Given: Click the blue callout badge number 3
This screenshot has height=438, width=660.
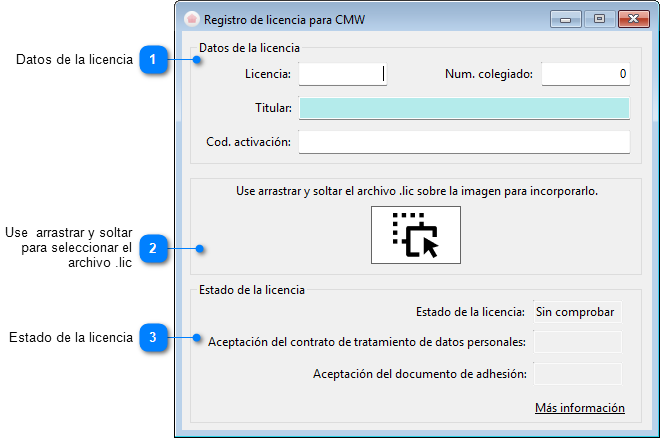Looking at the screenshot, I should click(153, 337).
